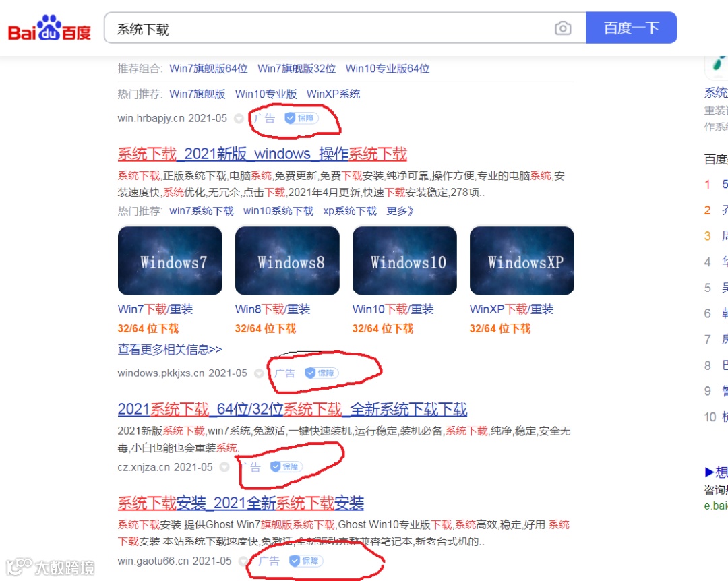This screenshot has width=728, height=581.
Task: Open camera image search icon
Action: point(563,28)
